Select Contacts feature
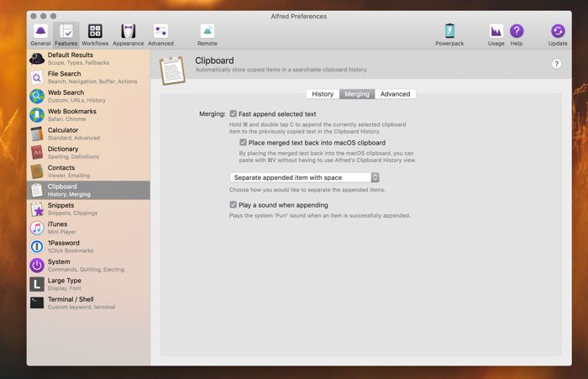The height and width of the screenshot is (379, 588). 88,171
